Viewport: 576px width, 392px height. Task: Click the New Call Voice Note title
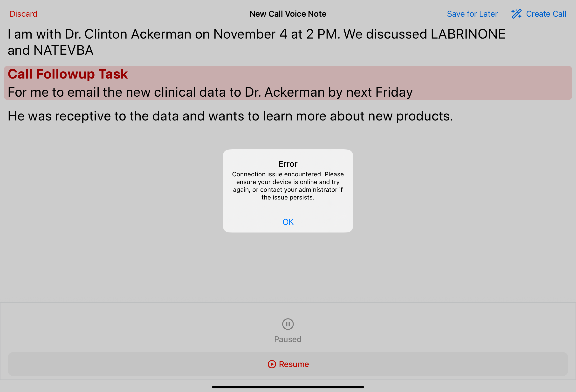288,14
